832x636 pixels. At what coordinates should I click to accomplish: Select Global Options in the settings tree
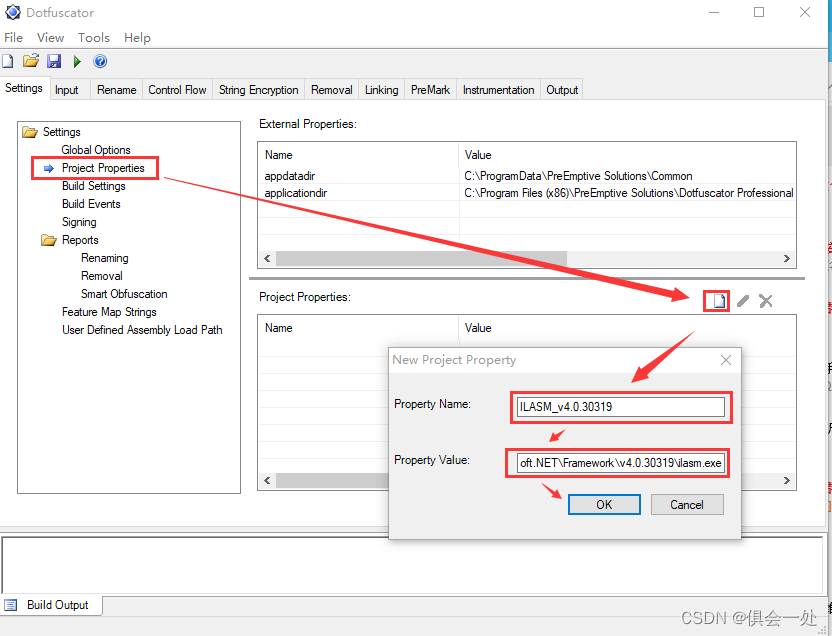(96, 150)
